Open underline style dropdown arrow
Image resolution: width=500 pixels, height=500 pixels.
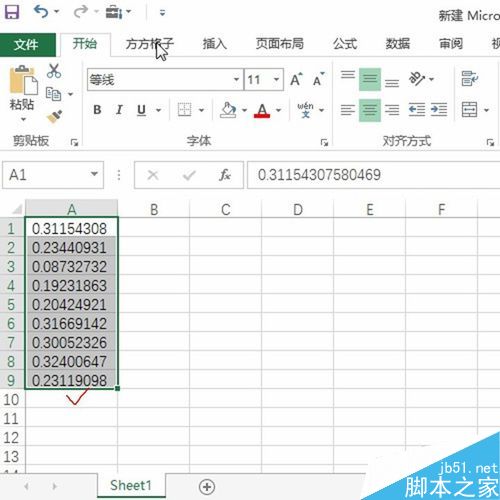point(159,110)
